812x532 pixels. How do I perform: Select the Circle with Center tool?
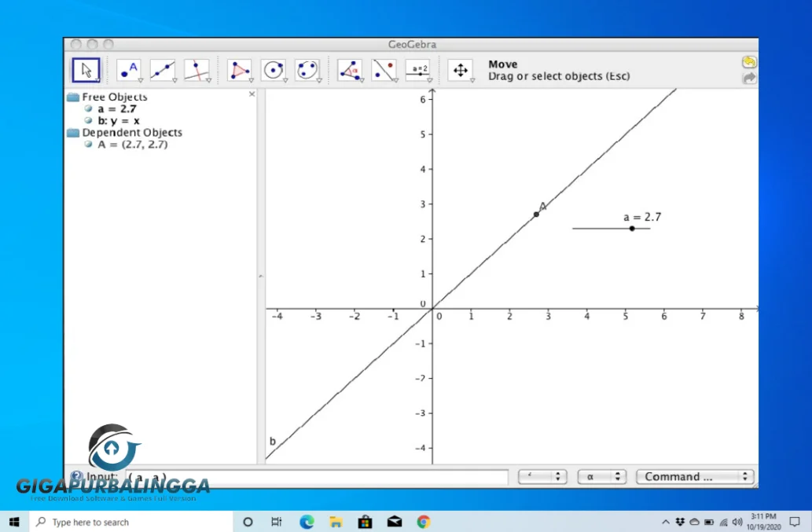click(274, 70)
